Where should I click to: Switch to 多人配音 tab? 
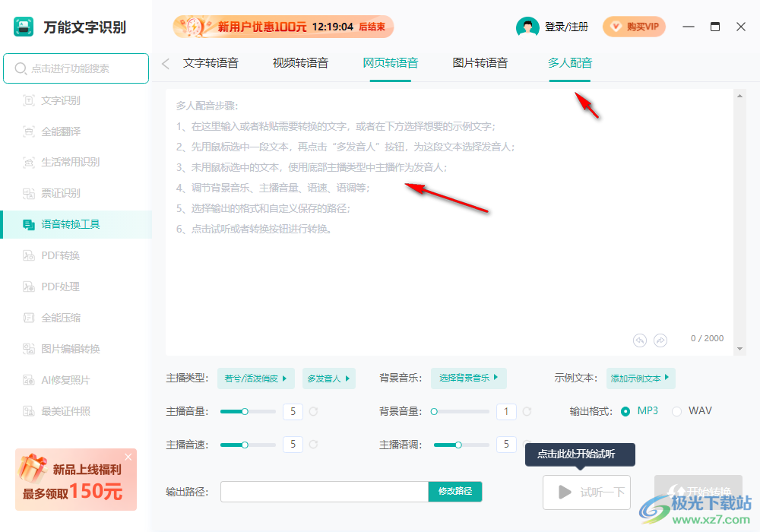[x=569, y=63]
